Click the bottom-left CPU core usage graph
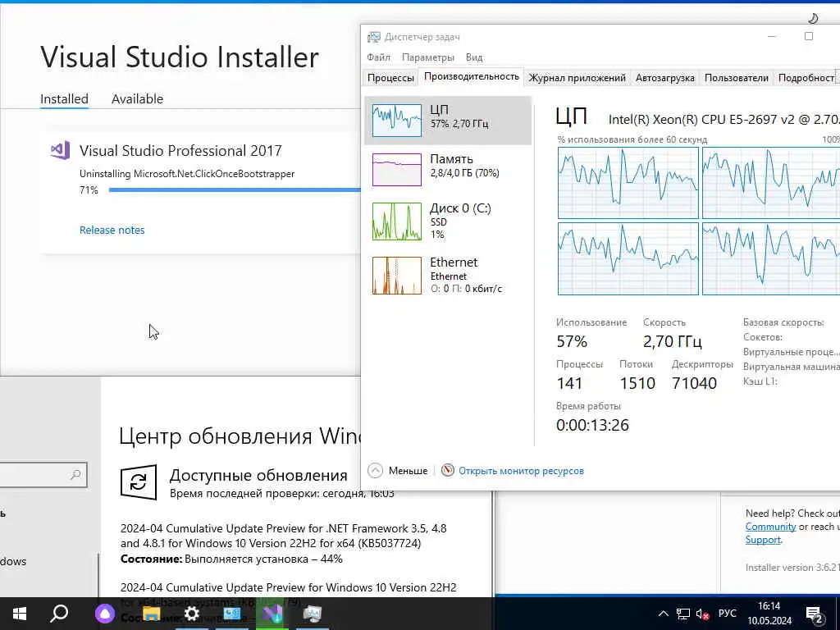Screen dimensions: 840x630 point(628,258)
